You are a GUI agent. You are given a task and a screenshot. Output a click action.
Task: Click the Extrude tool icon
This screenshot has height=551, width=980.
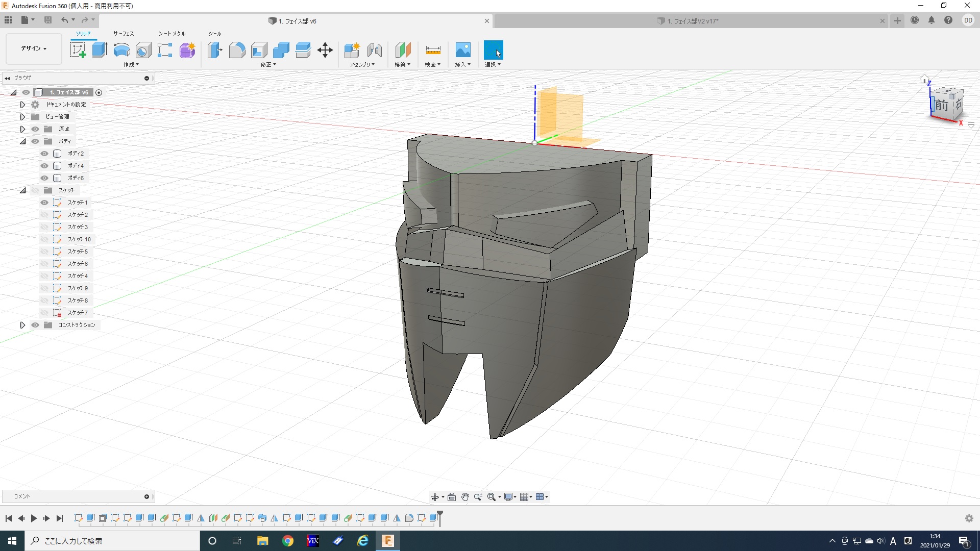(100, 50)
